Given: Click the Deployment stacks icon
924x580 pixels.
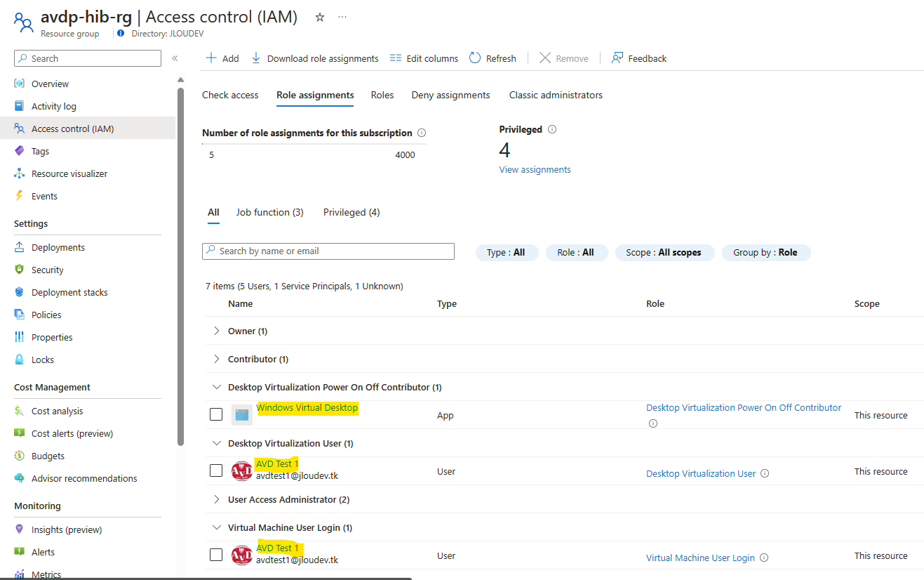Looking at the screenshot, I should pos(20,292).
